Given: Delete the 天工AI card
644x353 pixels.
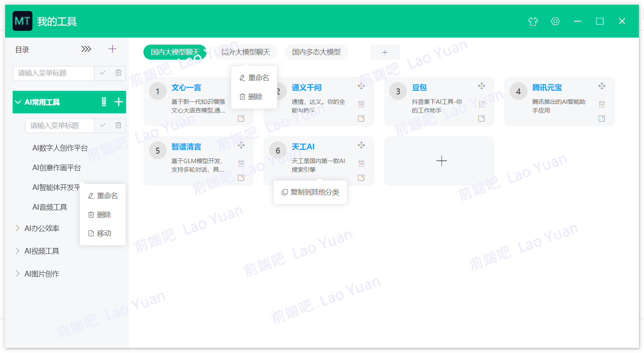Looking at the screenshot, I should [361, 163].
